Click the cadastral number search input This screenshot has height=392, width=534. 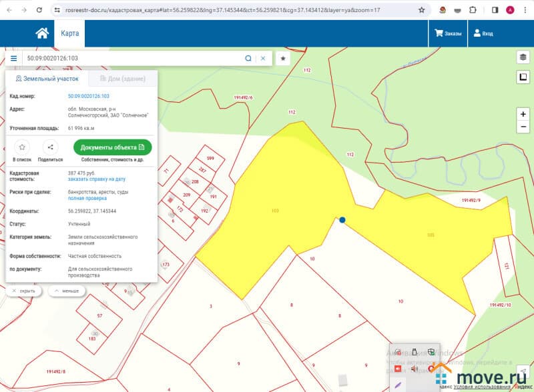[x=133, y=59]
